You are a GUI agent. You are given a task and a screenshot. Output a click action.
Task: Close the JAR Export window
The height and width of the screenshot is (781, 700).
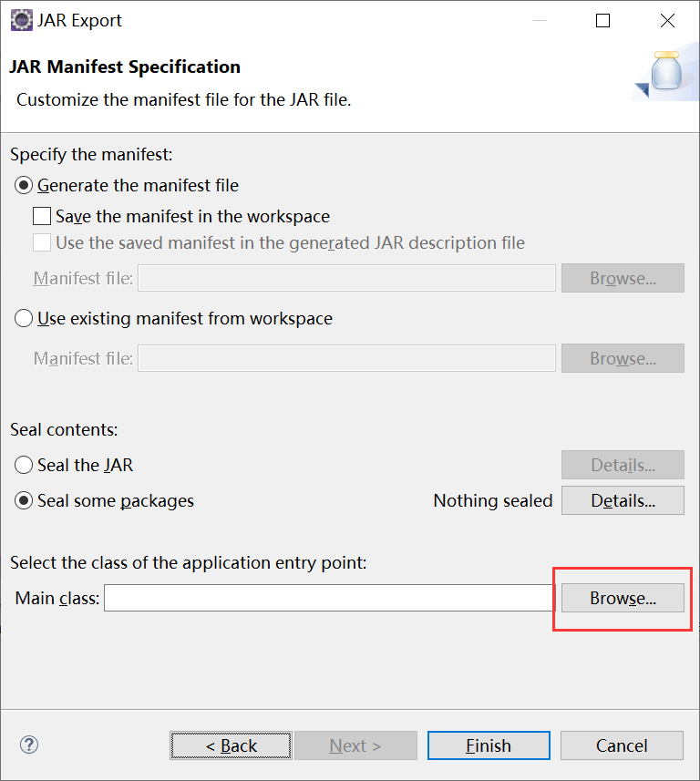[667, 20]
